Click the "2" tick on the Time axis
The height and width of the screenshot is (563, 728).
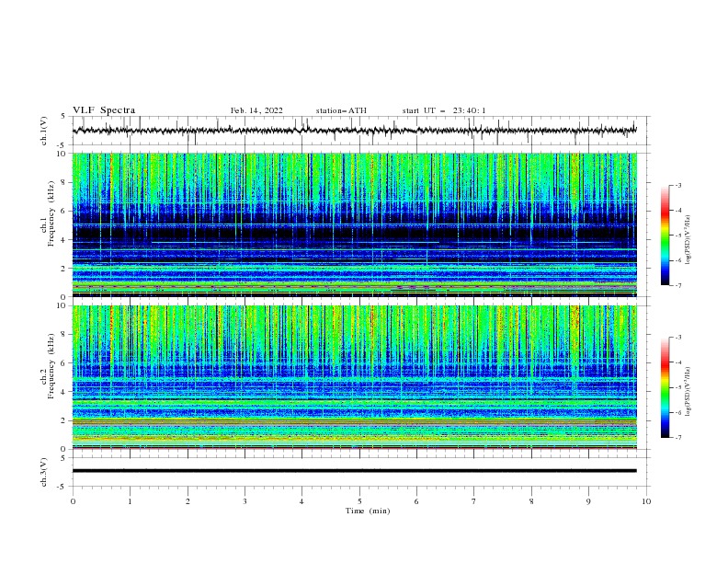coord(188,501)
